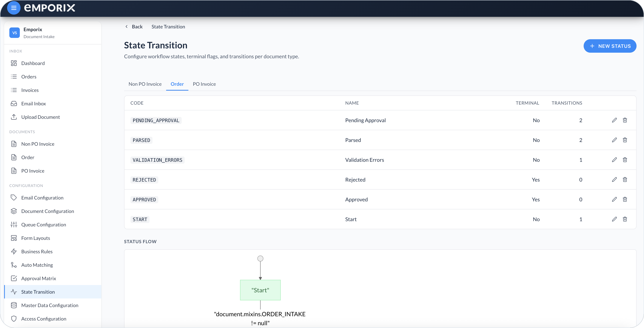Delete the REJECTED status
The width and height of the screenshot is (644, 328).
click(625, 180)
